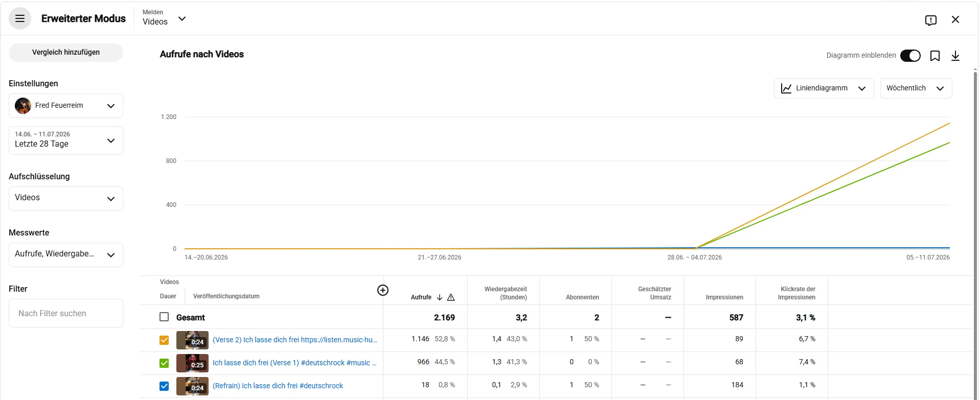
Task: Expand the Aufschlüsselung Videos dropdown
Action: 66,199
